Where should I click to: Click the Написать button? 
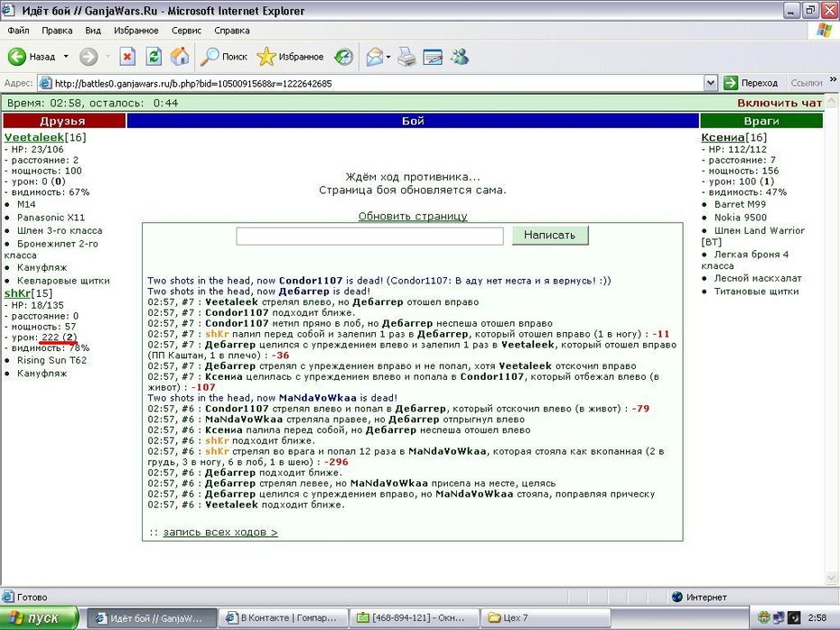(550, 235)
